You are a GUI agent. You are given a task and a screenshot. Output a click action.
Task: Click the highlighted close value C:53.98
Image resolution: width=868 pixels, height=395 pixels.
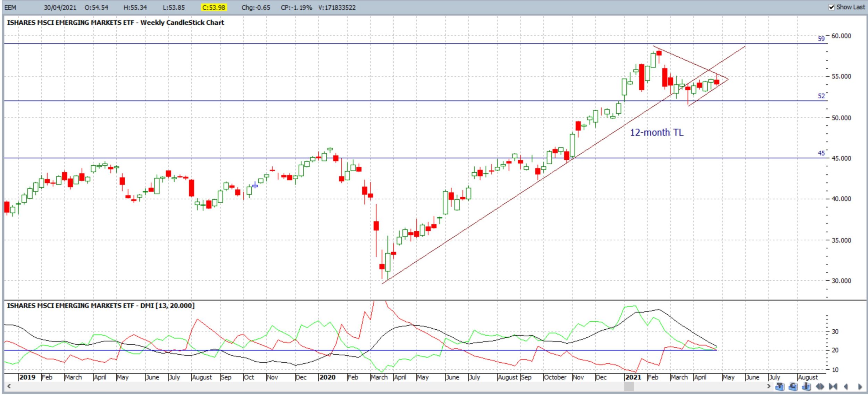pos(214,7)
